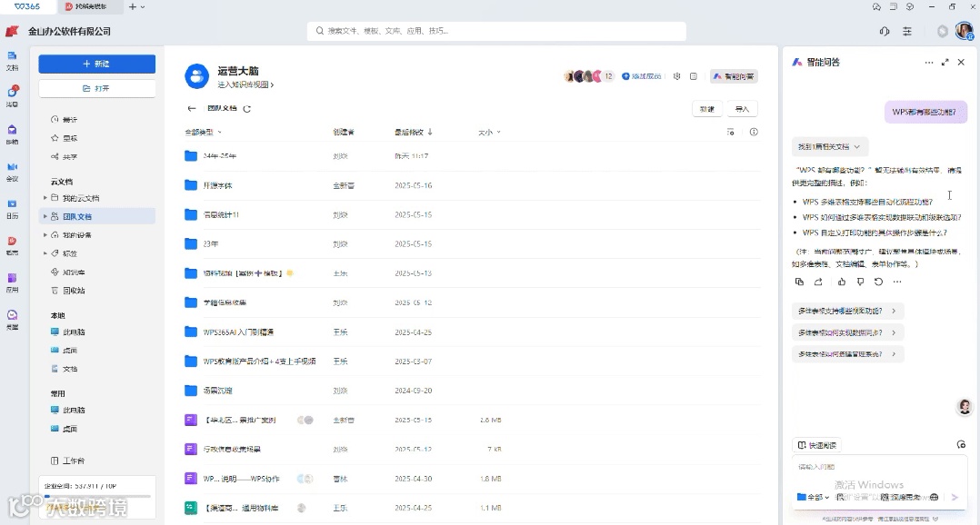
Task: Expand 标签 tree node
Action: 45,253
